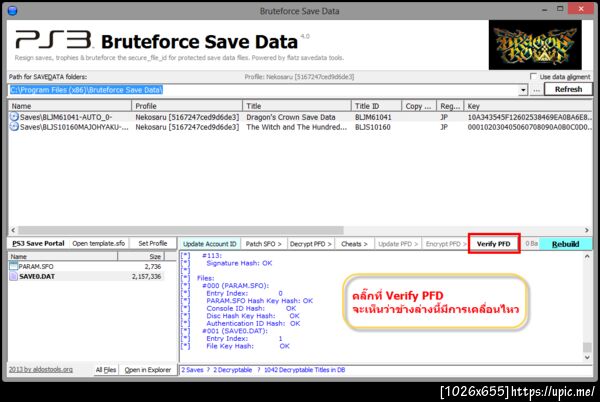Click the Refresh button

(x=568, y=89)
